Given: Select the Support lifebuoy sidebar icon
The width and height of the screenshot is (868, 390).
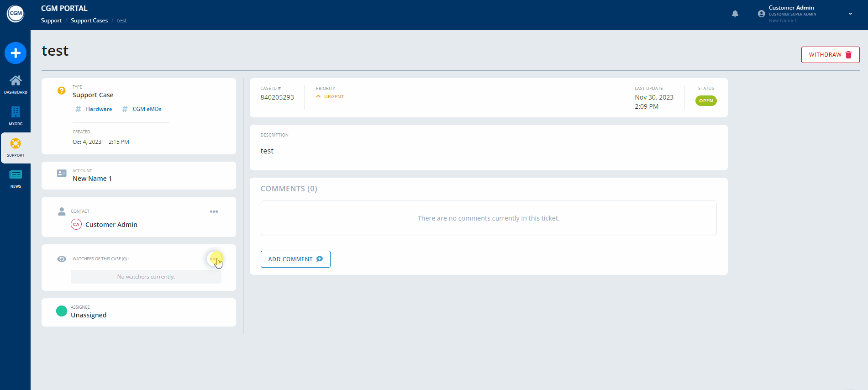Looking at the screenshot, I should 16,144.
